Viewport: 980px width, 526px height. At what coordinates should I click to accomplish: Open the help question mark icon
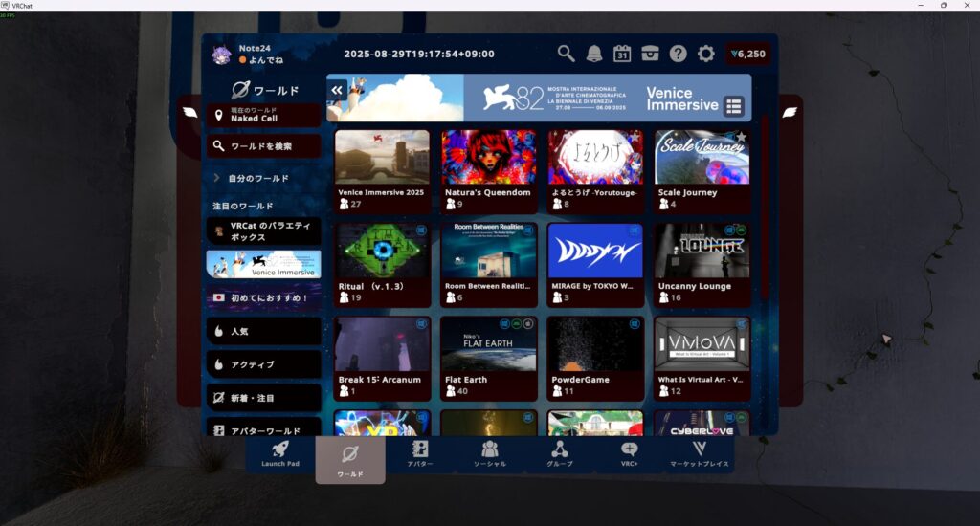679,54
